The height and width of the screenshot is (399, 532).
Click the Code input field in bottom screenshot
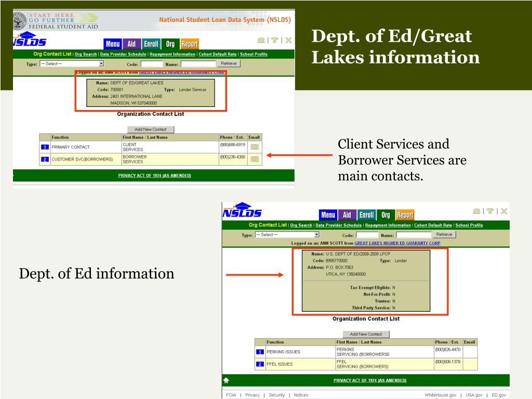pyautogui.click(x=367, y=235)
